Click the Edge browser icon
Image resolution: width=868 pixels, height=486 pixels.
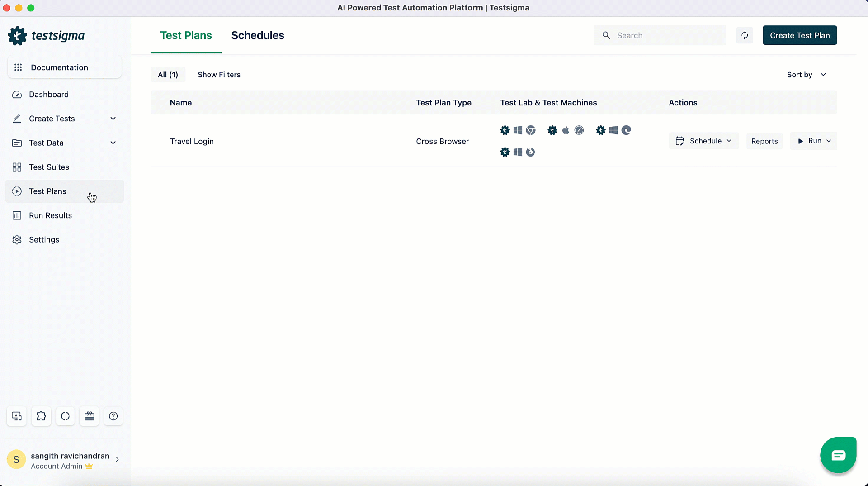point(626,130)
